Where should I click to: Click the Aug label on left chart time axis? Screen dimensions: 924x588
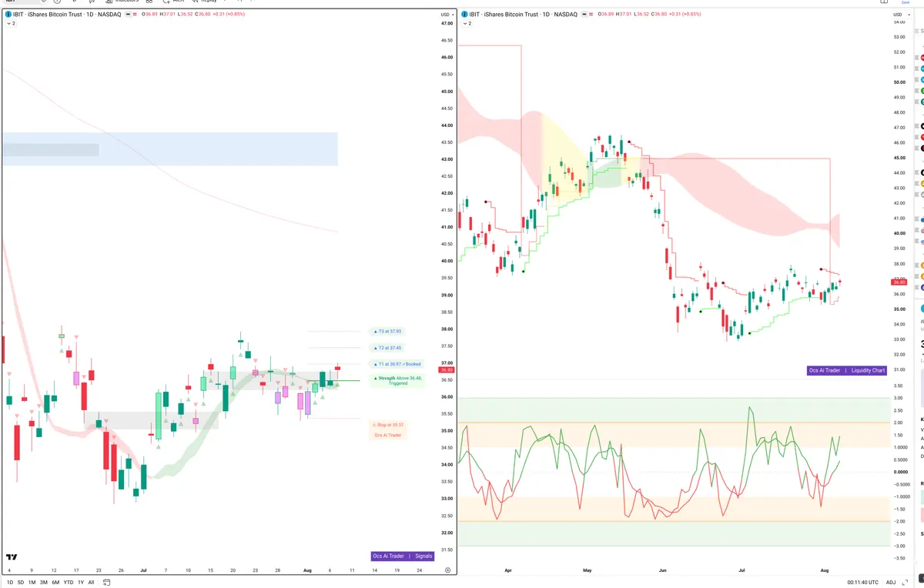[308, 570]
